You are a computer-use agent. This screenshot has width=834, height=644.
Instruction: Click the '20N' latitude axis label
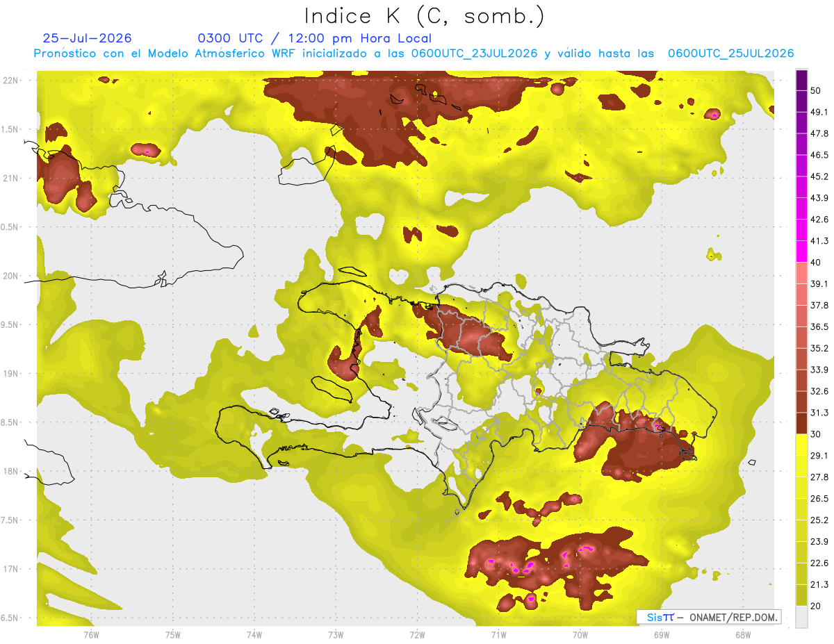click(11, 276)
